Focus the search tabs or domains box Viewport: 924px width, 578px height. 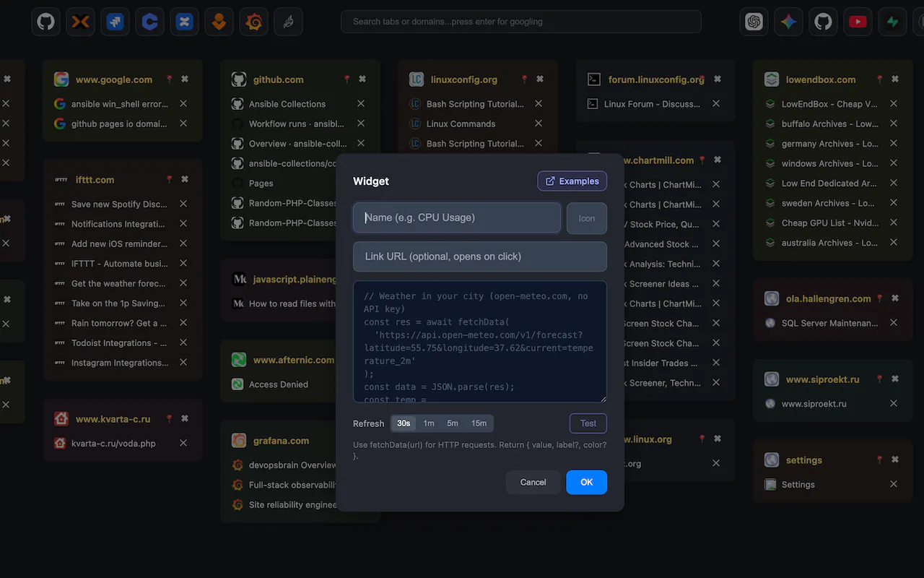point(521,22)
